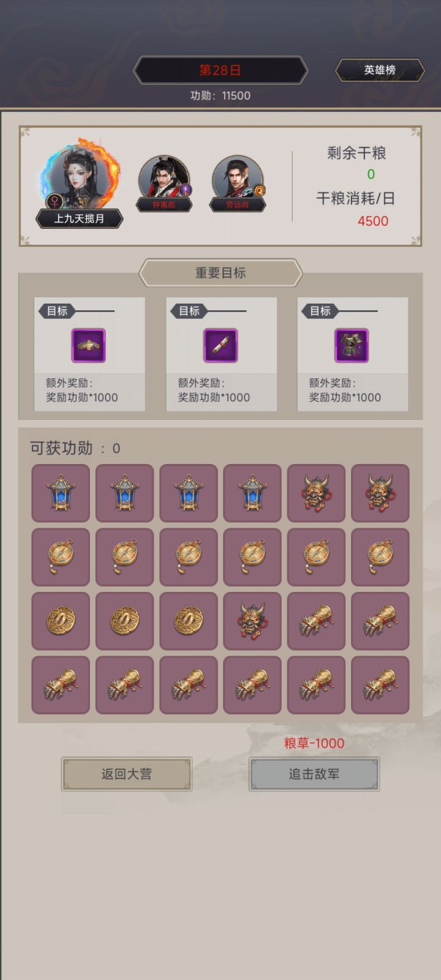
Task: Tap the 第28日 day banner
Action: coord(221,70)
